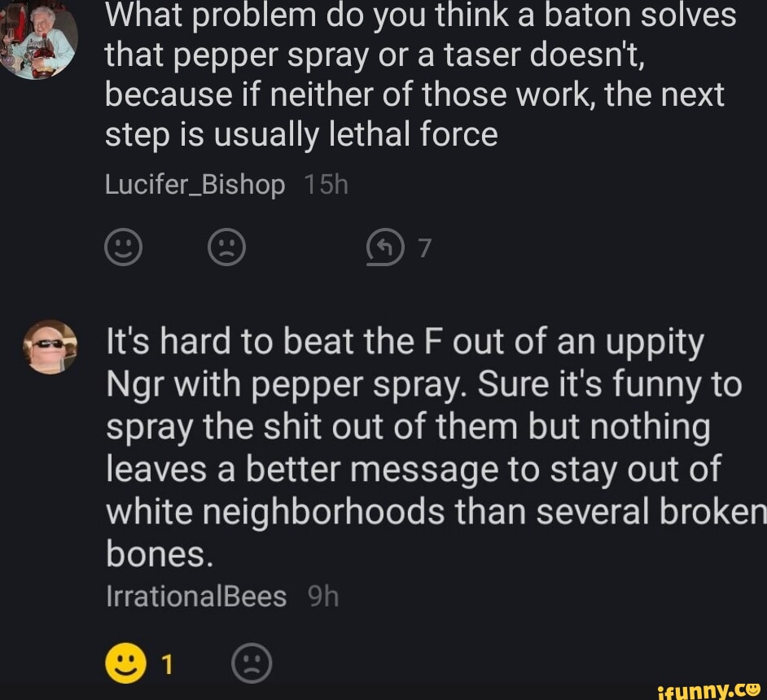This screenshot has width=767, height=700.
Task: Select Lucifer_Bishop's comment text about baton
Action: point(421,74)
